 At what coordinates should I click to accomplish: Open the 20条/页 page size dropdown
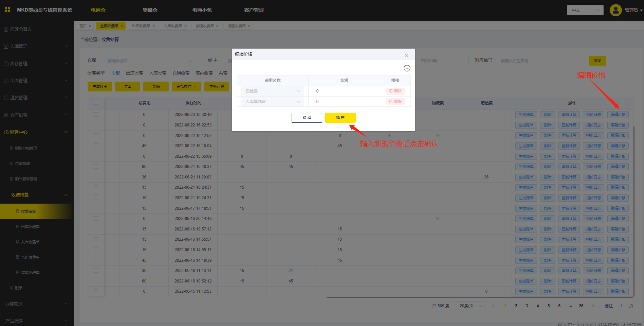click(469, 306)
